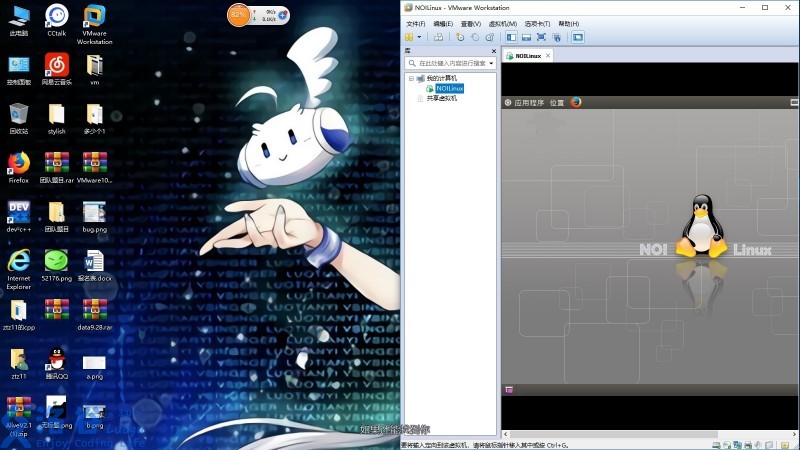Screen dimensions: 800x450
Task: Select Internet Explorer desktop icon
Action: (19, 269)
